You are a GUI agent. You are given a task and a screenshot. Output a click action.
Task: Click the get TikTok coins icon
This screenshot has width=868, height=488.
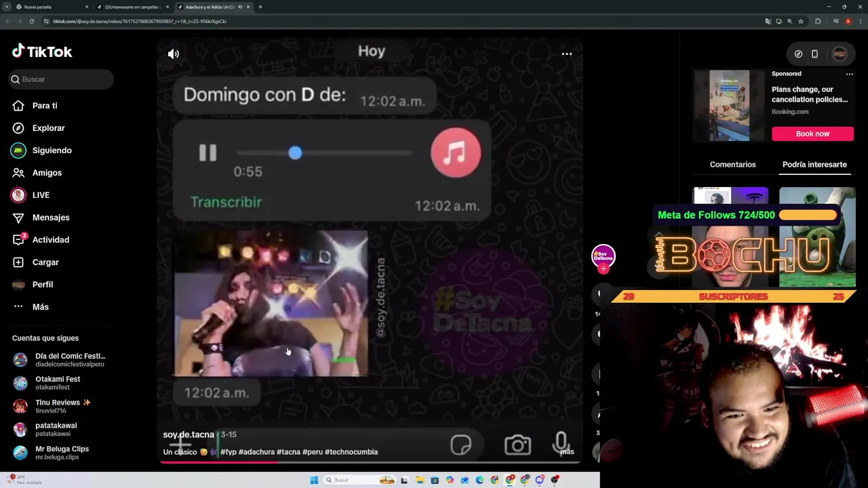pyautogui.click(x=798, y=54)
